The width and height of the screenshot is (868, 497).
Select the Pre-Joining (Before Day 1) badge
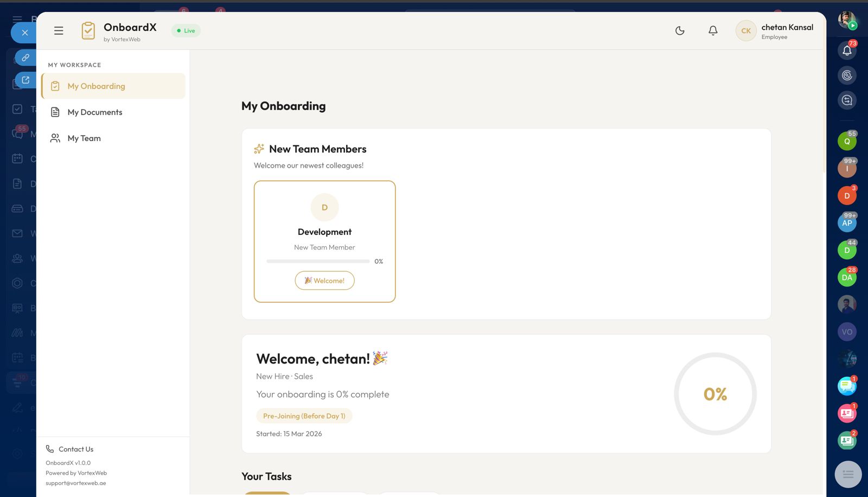point(304,416)
